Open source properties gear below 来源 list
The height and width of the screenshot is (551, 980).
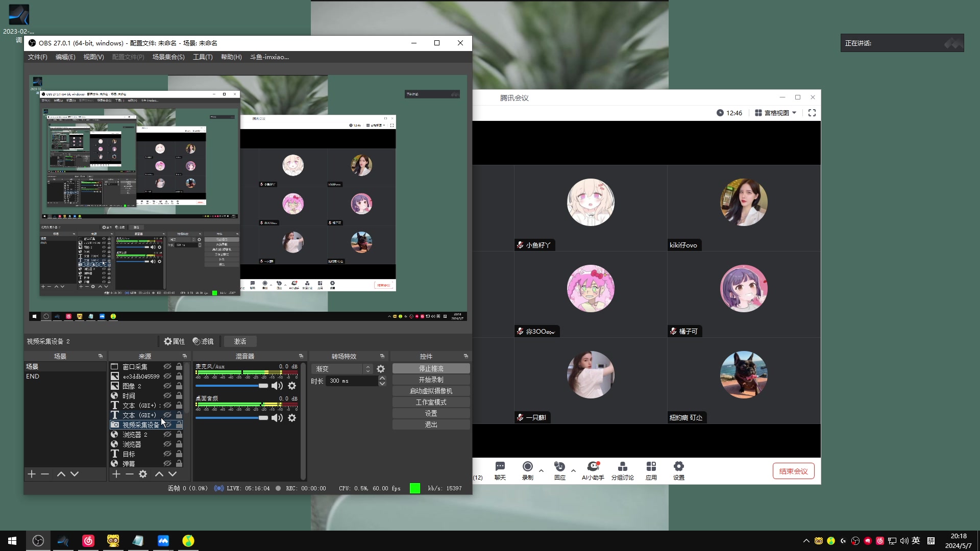pyautogui.click(x=143, y=474)
